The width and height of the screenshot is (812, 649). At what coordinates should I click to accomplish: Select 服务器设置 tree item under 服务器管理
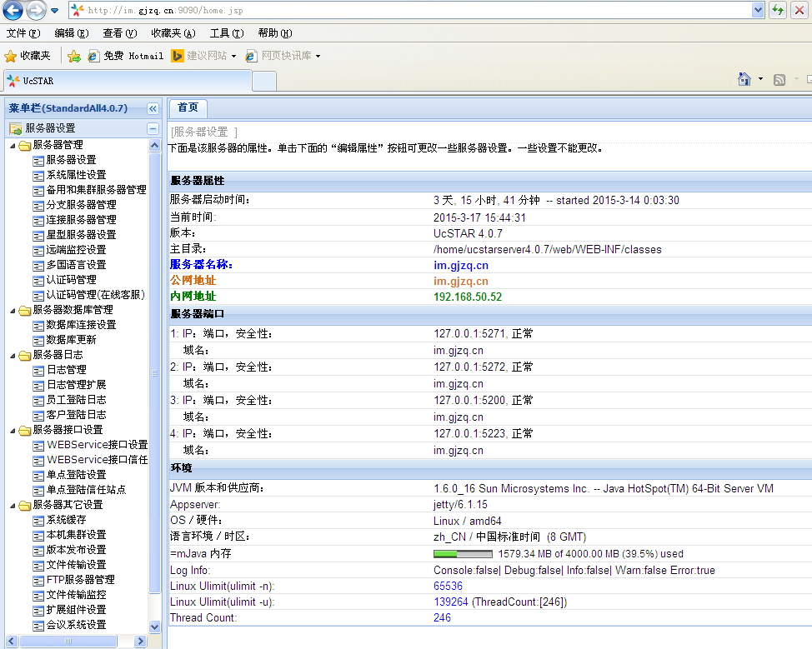tap(71, 160)
